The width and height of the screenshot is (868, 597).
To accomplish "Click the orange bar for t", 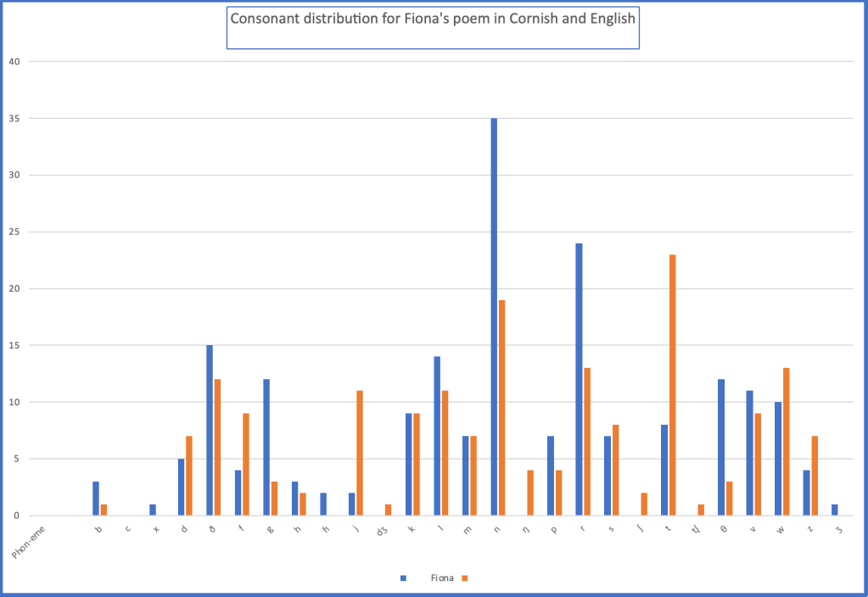I will [671, 385].
